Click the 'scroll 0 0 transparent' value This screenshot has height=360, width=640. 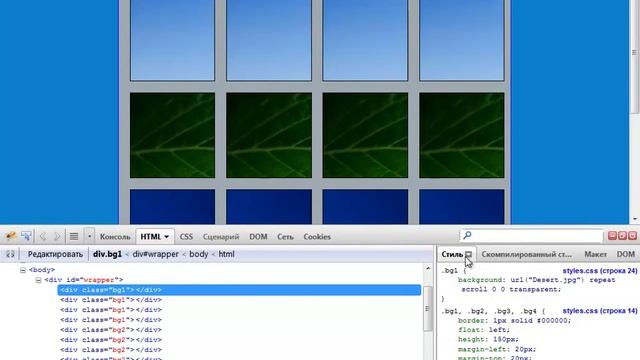511,289
